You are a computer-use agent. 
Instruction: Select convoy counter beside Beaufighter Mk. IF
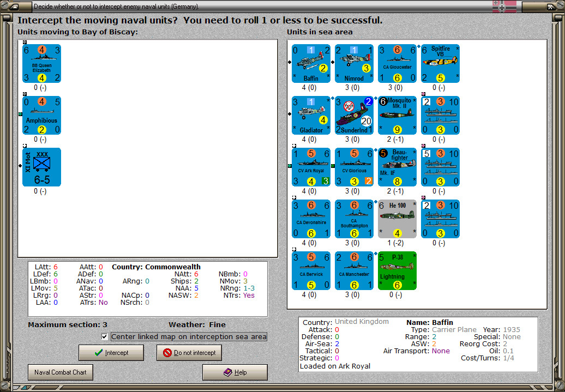coord(440,167)
